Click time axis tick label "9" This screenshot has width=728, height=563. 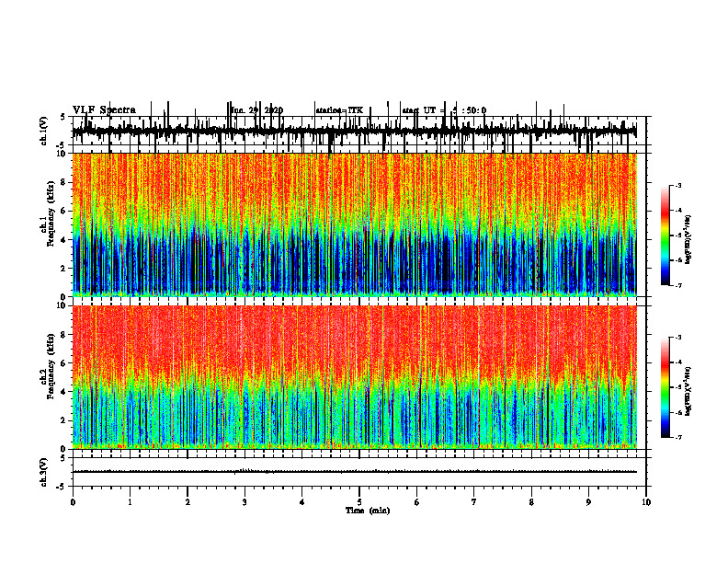588,502
